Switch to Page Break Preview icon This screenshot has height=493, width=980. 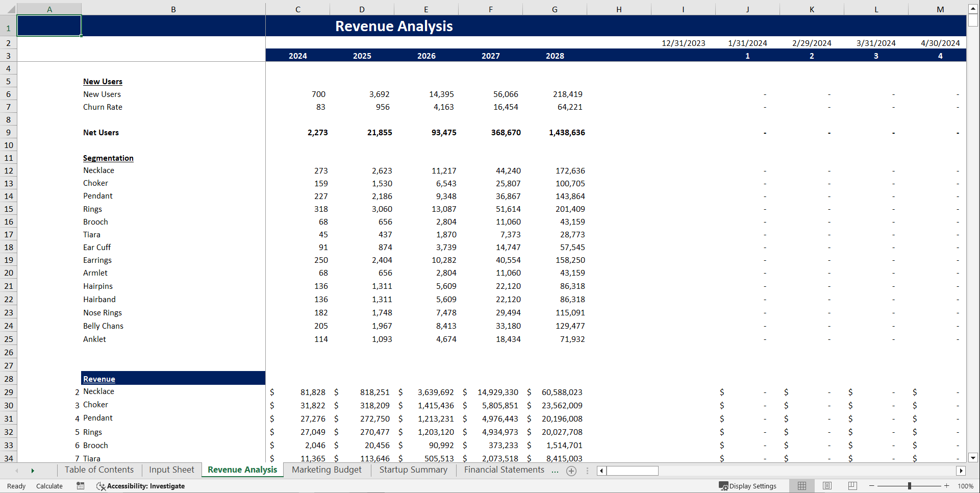point(852,486)
